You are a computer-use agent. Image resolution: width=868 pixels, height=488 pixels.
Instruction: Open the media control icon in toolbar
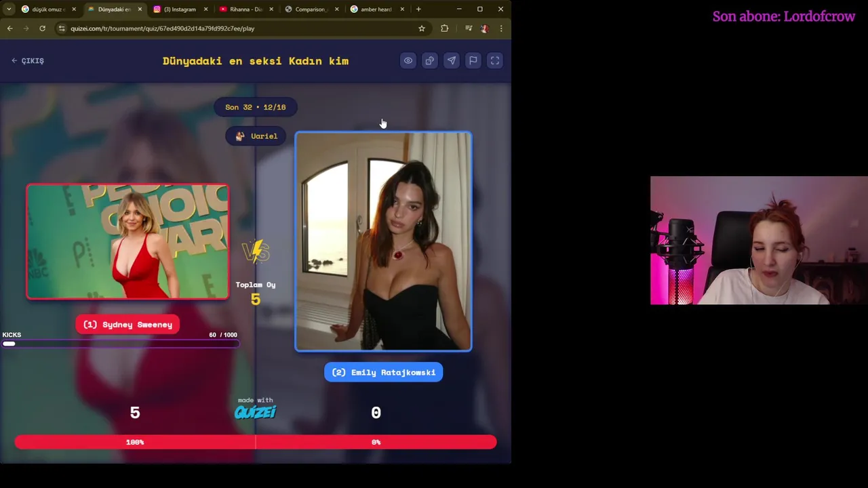[x=468, y=28]
